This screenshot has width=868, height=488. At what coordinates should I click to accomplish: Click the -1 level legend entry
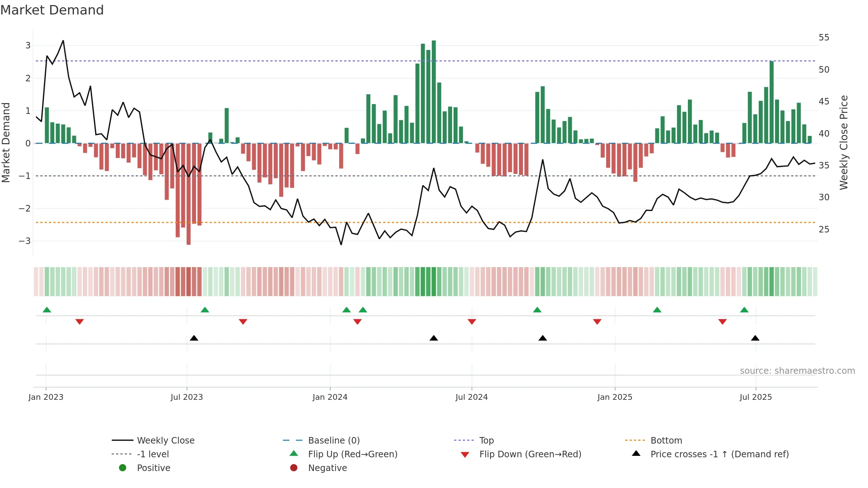[140, 454]
